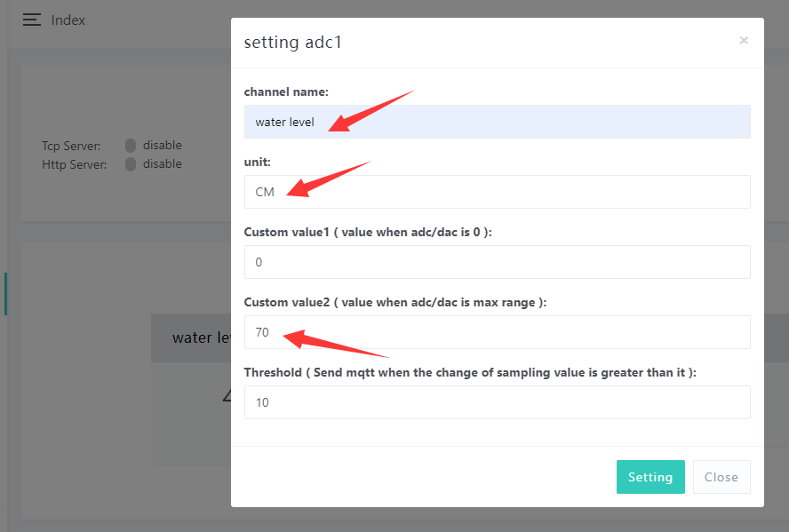Focus the Threshold input field showing 10
Image resolution: width=789 pixels, height=532 pixels.
(497, 402)
